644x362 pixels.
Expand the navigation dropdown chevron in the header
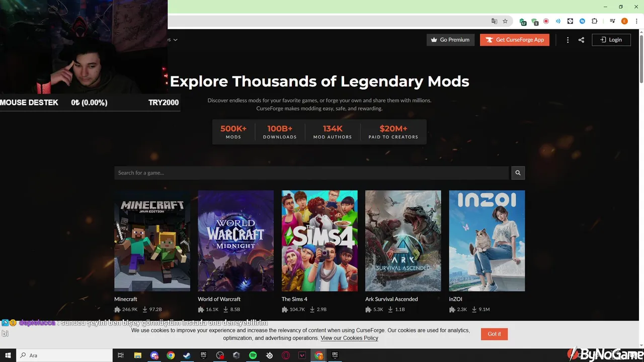pyautogui.click(x=175, y=40)
